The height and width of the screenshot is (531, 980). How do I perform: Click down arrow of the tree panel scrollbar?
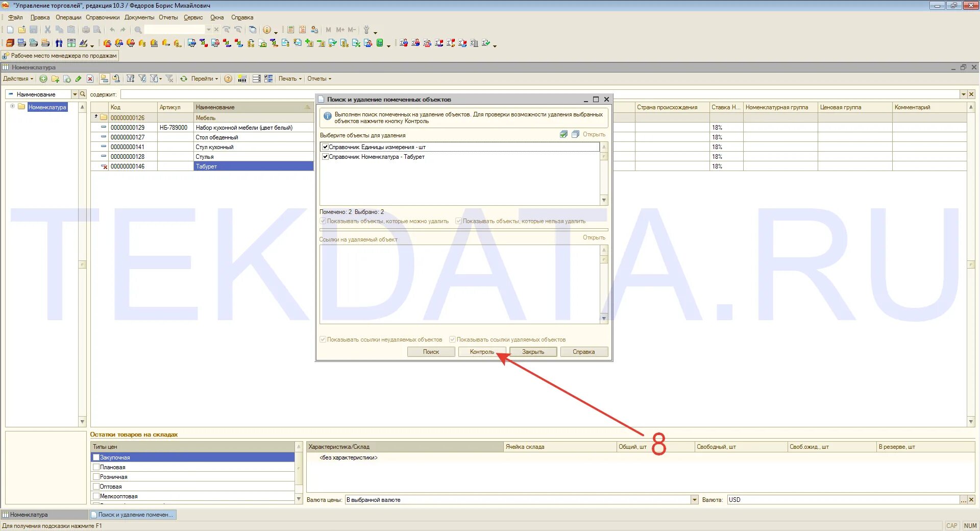click(x=82, y=422)
